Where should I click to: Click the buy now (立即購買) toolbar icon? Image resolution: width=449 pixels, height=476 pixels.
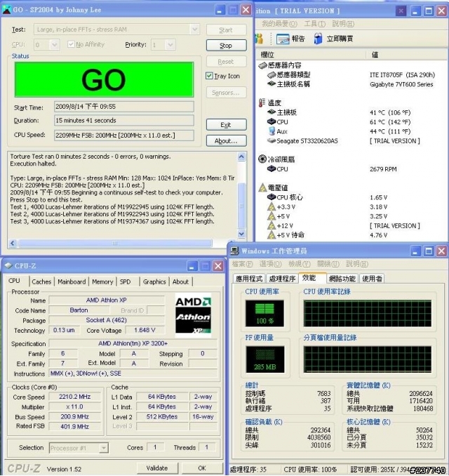point(318,39)
